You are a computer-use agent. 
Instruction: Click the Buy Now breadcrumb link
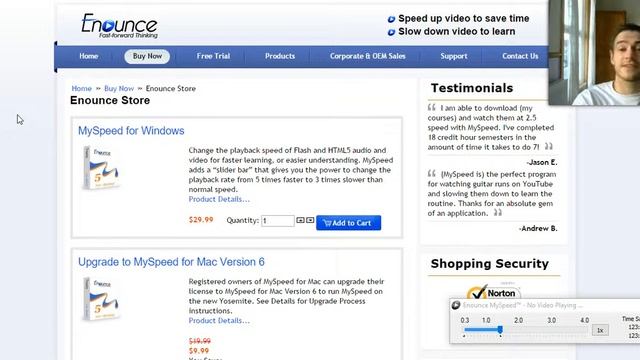pyautogui.click(x=119, y=89)
